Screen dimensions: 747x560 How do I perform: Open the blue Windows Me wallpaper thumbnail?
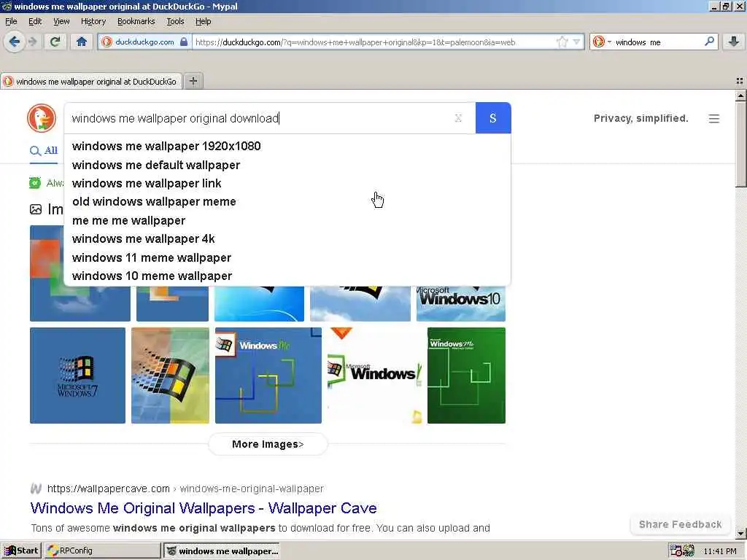268,376
